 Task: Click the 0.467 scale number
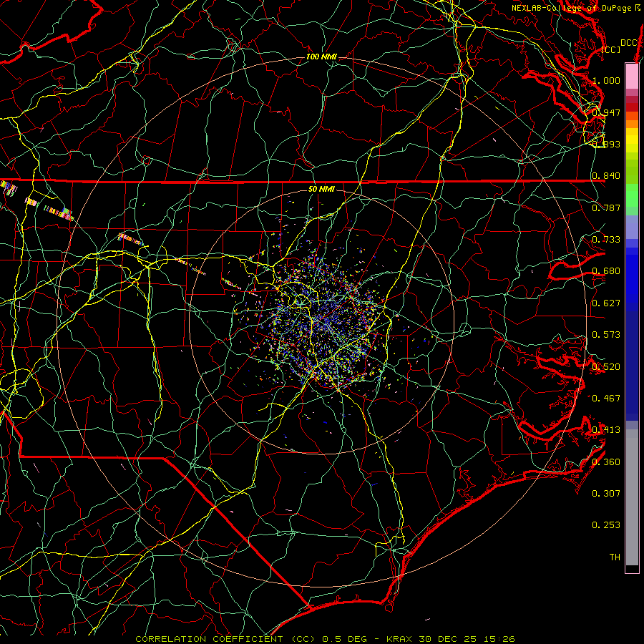(x=606, y=398)
